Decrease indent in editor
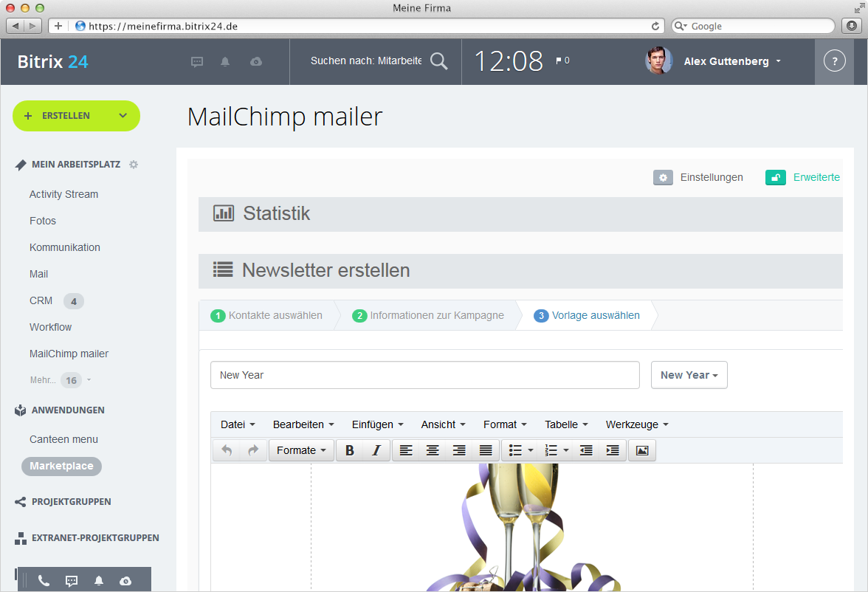Viewport: 868px width, 592px height. 586,450
